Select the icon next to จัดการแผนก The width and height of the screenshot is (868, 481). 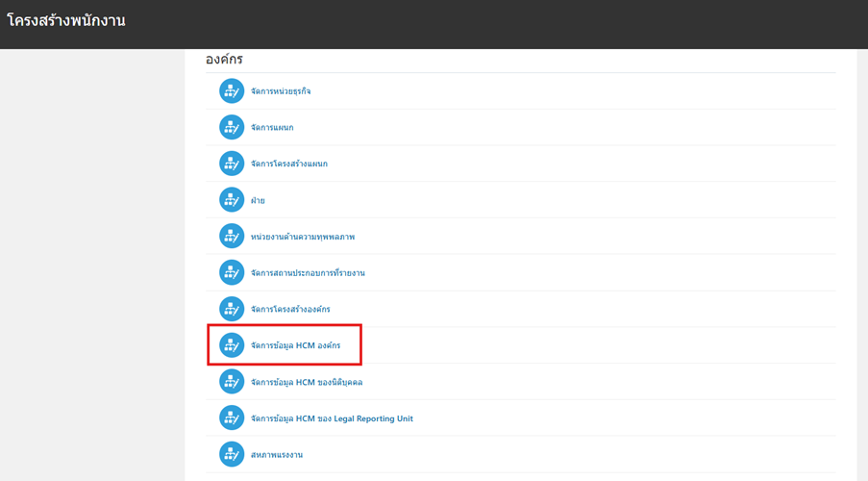[232, 128]
